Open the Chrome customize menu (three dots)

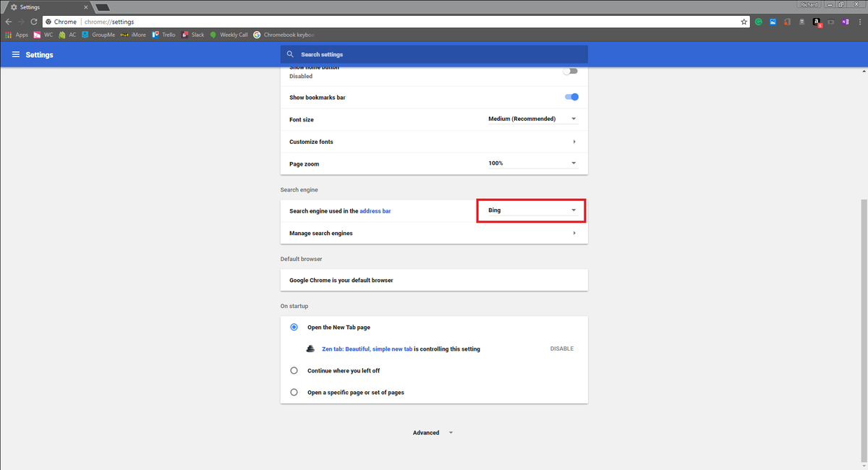tap(860, 22)
